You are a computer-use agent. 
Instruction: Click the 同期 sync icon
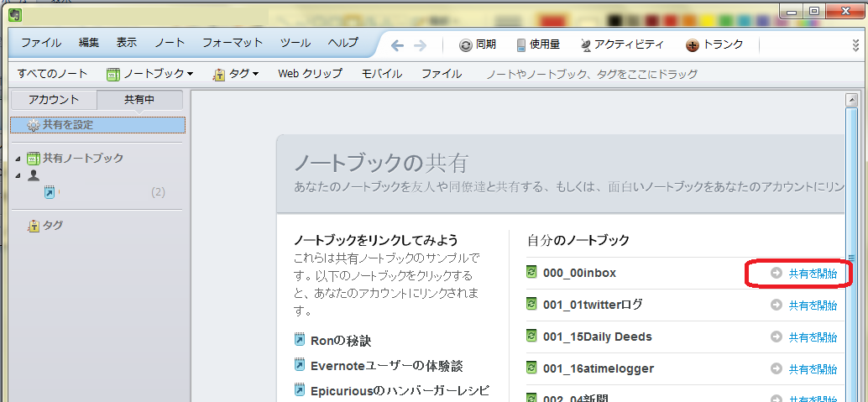coord(466,45)
